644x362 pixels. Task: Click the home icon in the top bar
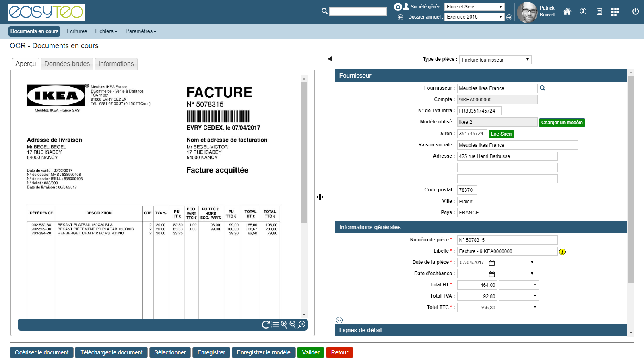(567, 12)
